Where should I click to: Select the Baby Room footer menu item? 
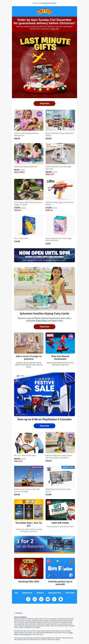click(27, 593)
